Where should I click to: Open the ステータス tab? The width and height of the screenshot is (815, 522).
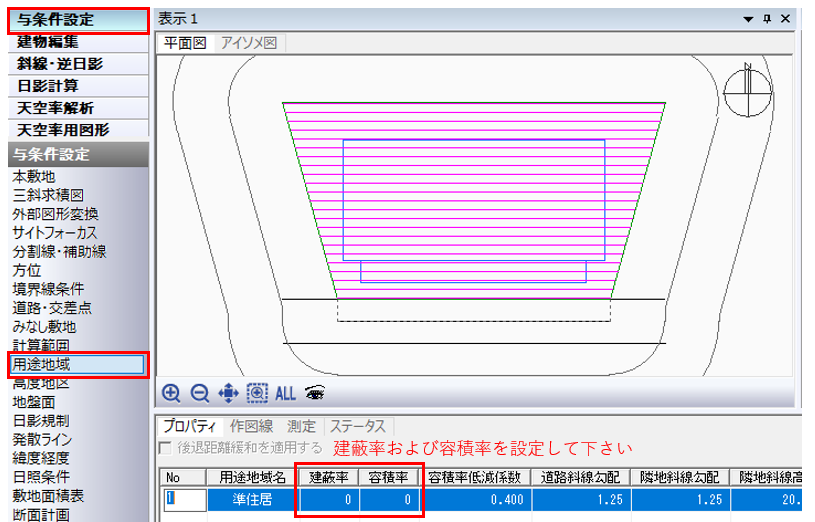[x=358, y=426]
